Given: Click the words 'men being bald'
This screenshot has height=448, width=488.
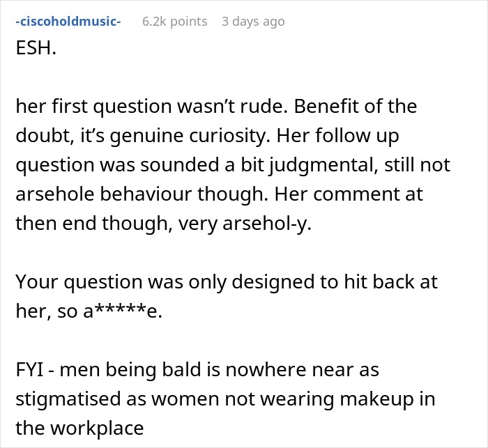Looking at the screenshot, I should click(x=139, y=369).
